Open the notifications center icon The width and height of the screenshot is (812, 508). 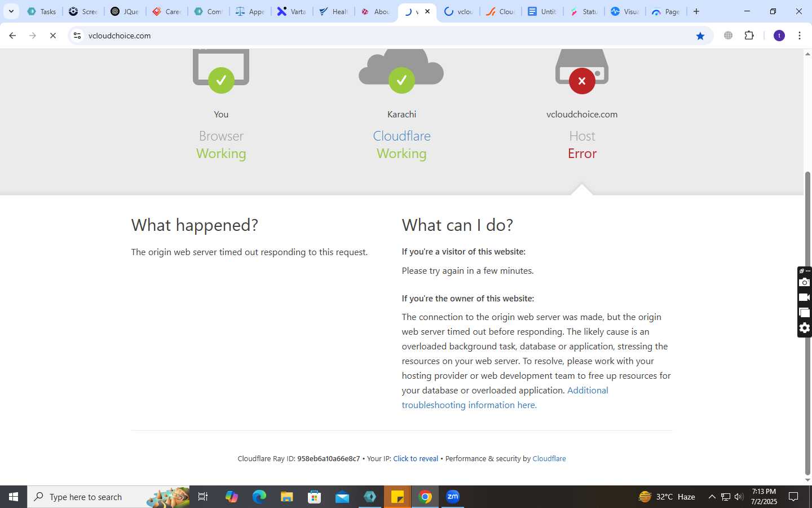coord(793,497)
